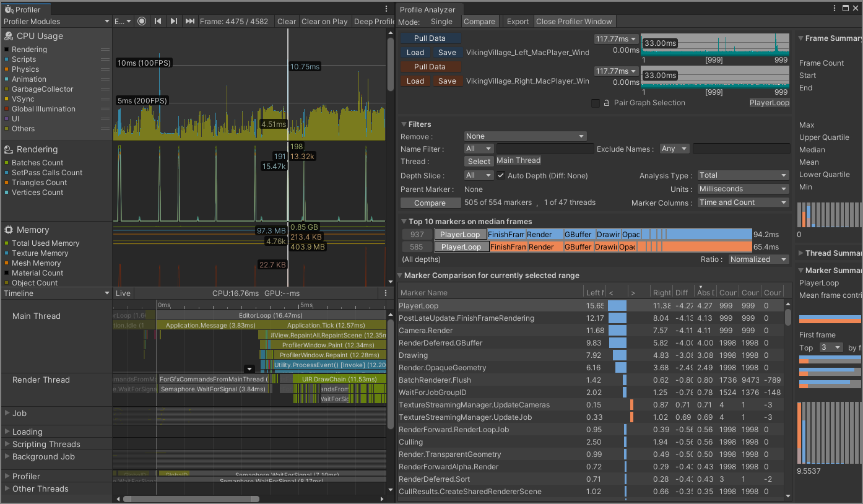Select the Compare mode tab

pyautogui.click(x=479, y=22)
